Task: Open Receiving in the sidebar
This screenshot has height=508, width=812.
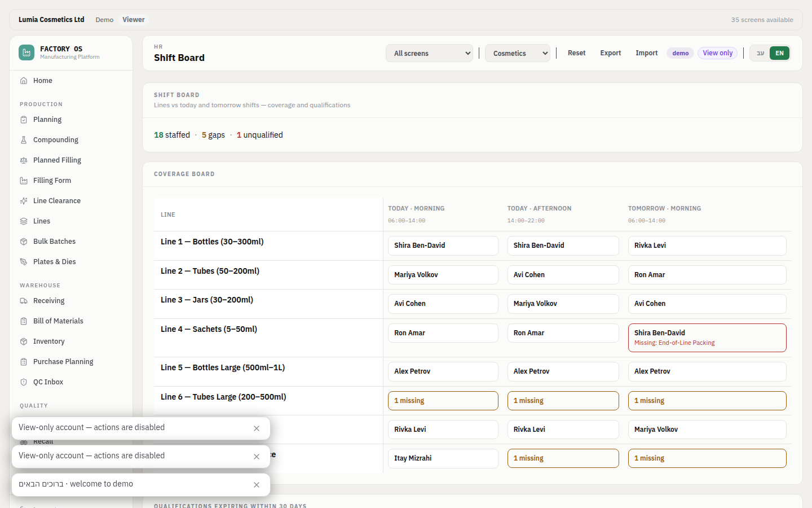Action: [x=71, y=301]
